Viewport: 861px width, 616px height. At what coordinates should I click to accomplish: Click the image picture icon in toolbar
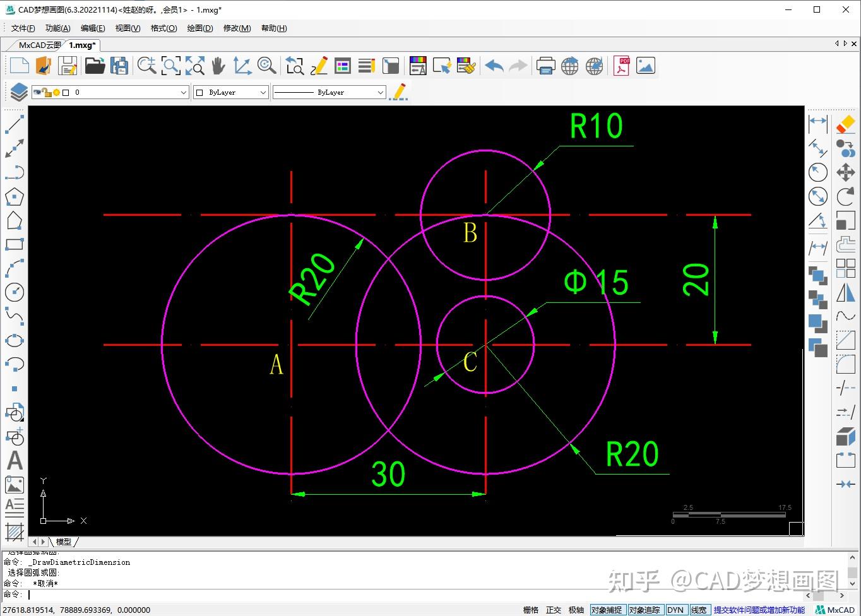click(646, 66)
